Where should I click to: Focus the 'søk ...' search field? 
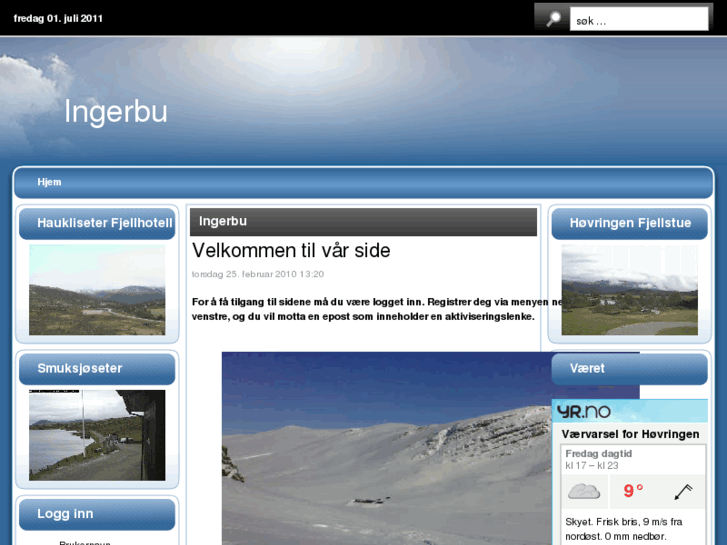(638, 19)
